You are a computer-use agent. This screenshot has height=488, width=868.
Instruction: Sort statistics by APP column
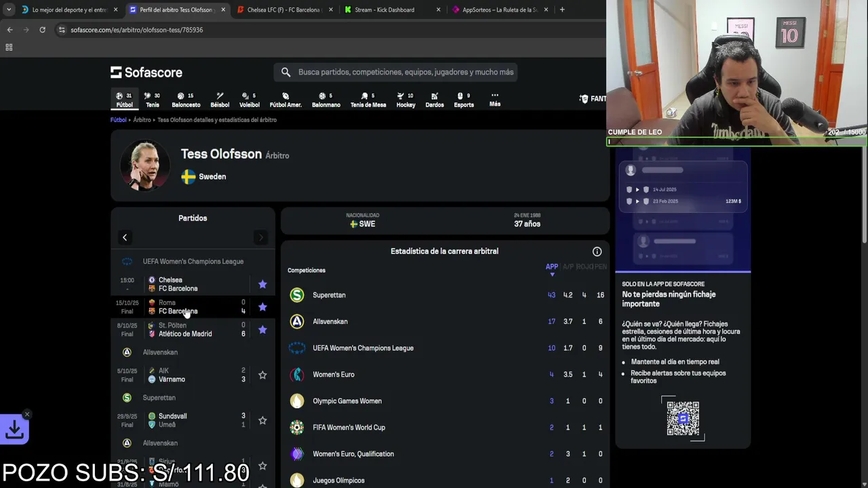coord(552,269)
